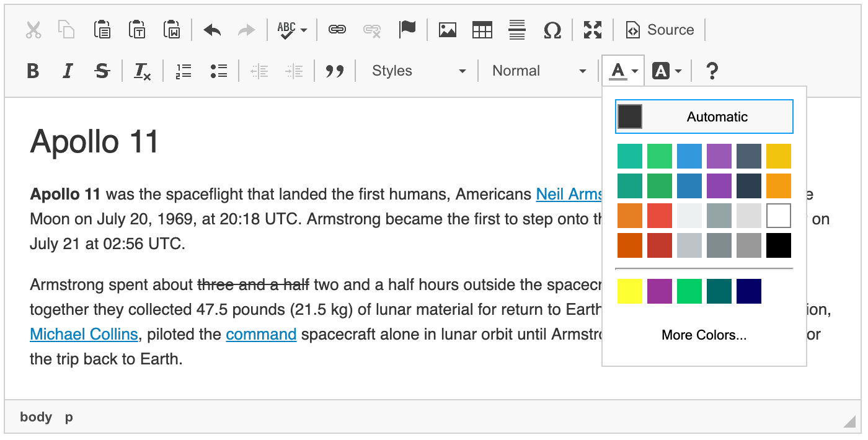The image size is (868, 440).
Task: Select body in the elements path
Action: pyautogui.click(x=36, y=417)
